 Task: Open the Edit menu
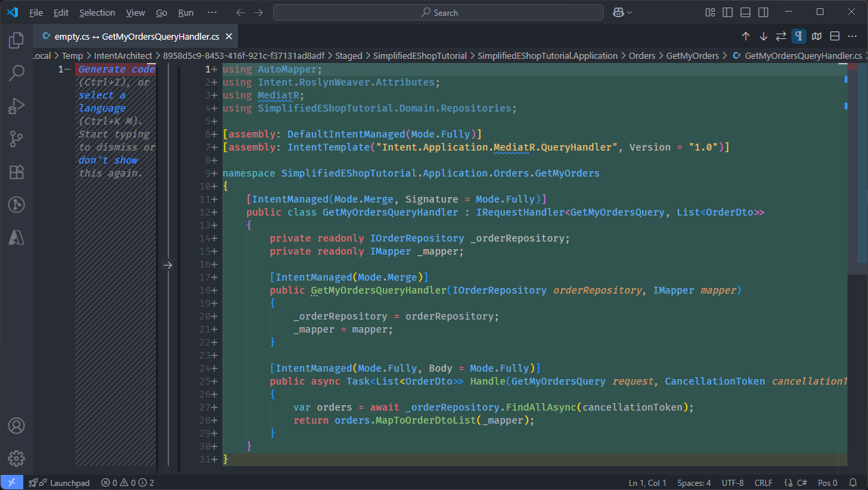pos(61,12)
